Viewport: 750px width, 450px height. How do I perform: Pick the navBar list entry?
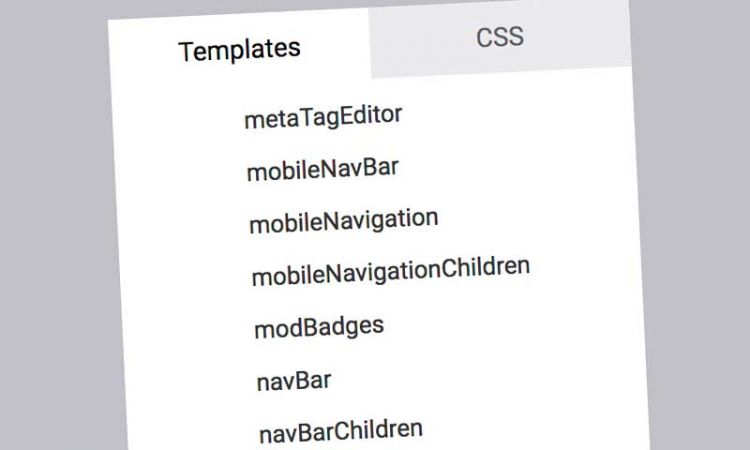click(x=294, y=381)
